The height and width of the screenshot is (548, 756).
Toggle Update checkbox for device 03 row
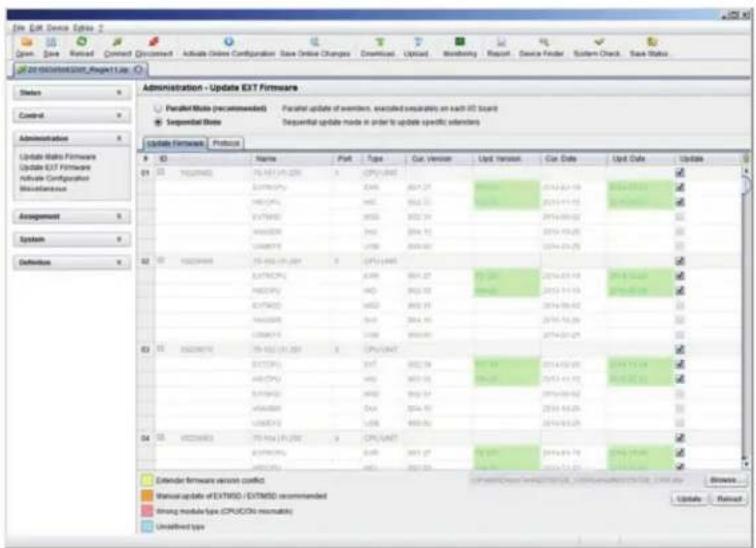[680, 349]
